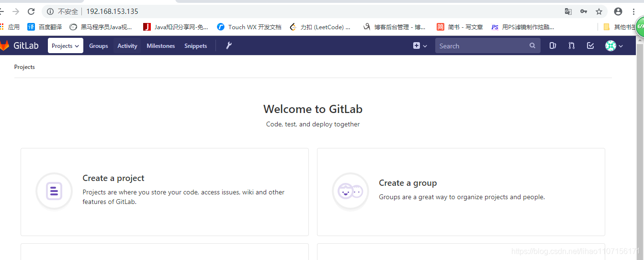Open Snippets from the navbar
This screenshot has width=644, height=260.
point(196,46)
